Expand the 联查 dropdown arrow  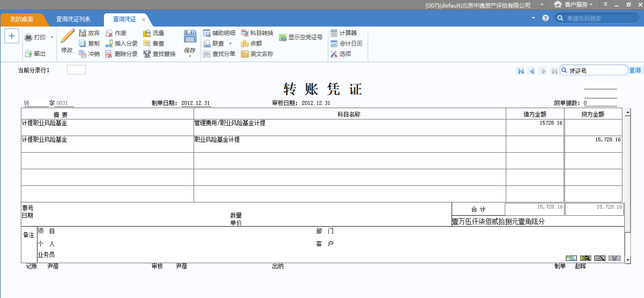pyautogui.click(x=230, y=43)
